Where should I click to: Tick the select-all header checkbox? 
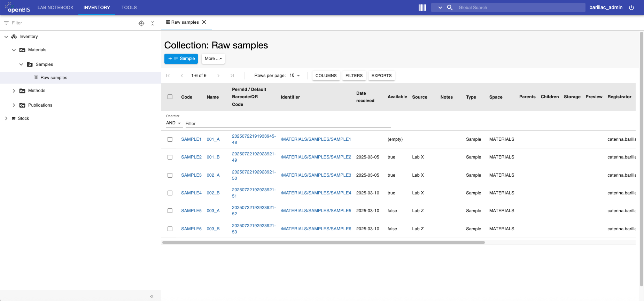pos(170,97)
